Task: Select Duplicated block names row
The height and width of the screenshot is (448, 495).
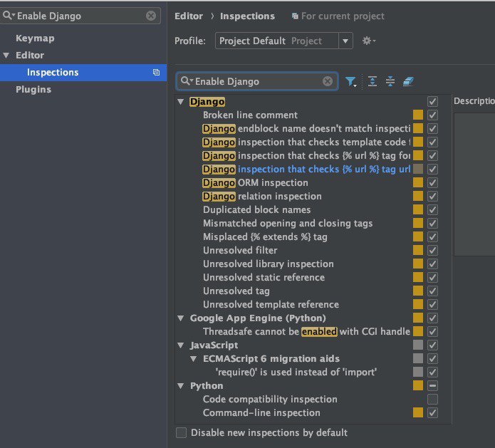Action: tap(256, 209)
